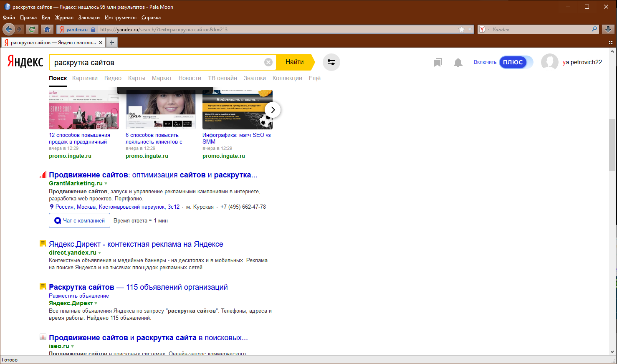
Task: Go back with the browser back arrow
Action: pos(8,29)
